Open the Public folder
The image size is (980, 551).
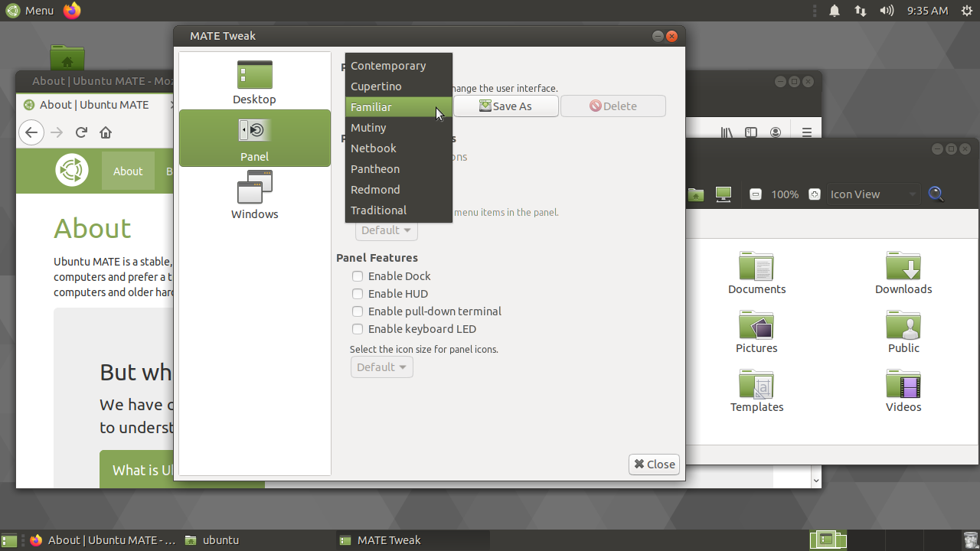[x=903, y=332]
